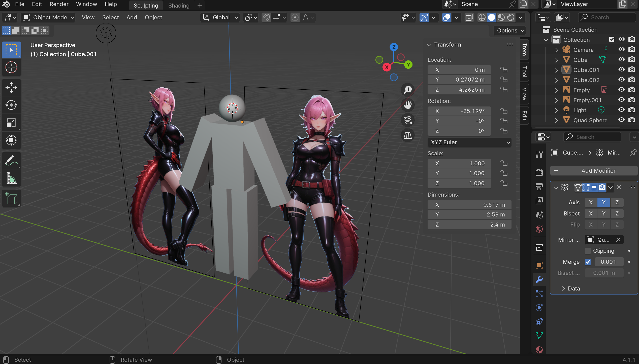Remove the Mirror modifier

tap(619, 187)
